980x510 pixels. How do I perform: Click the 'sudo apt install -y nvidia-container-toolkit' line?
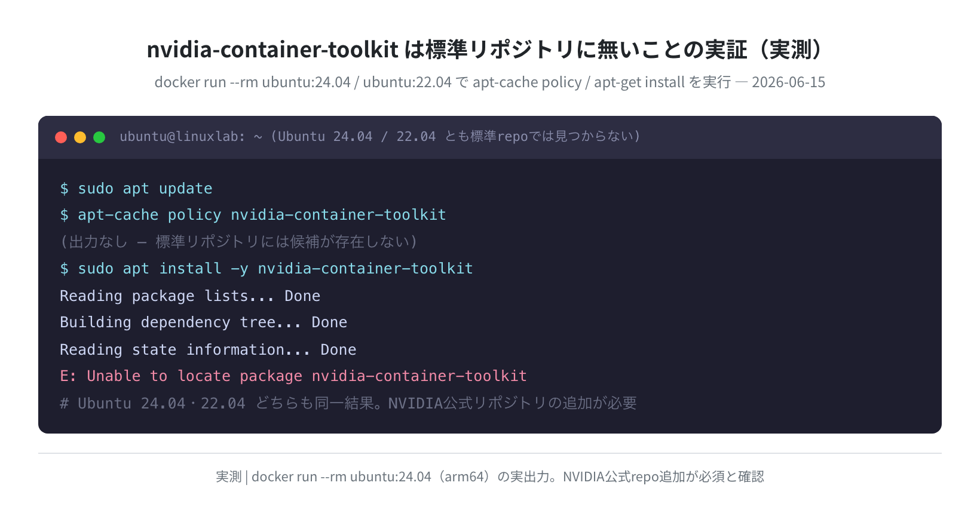(267, 269)
